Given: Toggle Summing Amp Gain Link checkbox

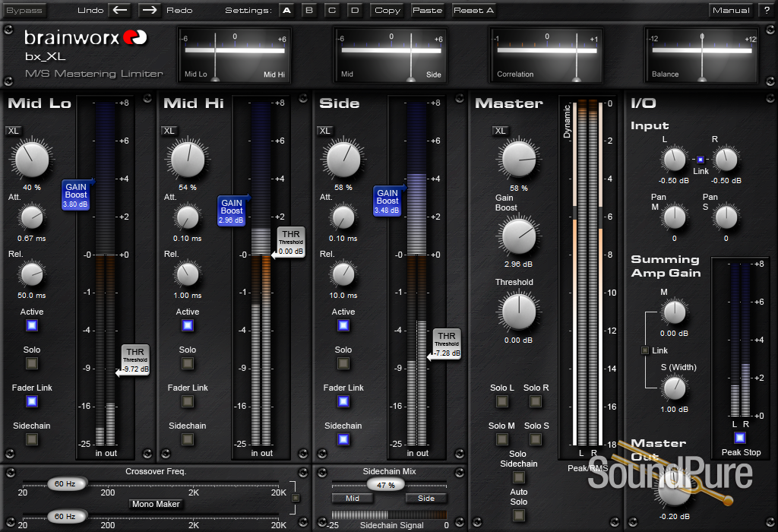Looking at the screenshot, I should 645,350.
